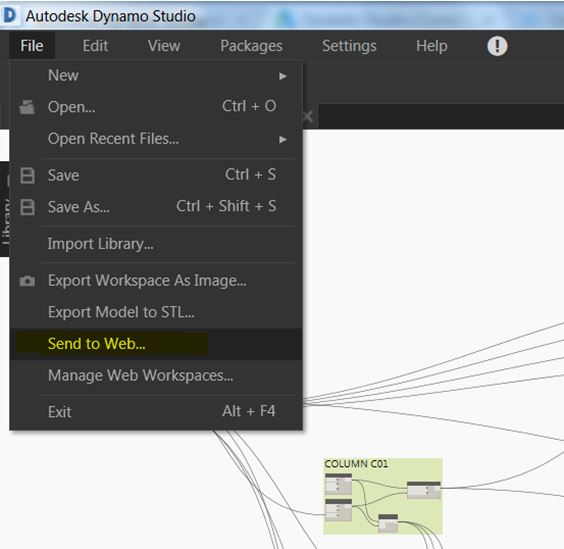Viewport: 564px width, 549px height.
Task: Open the File menu
Action: [32, 46]
